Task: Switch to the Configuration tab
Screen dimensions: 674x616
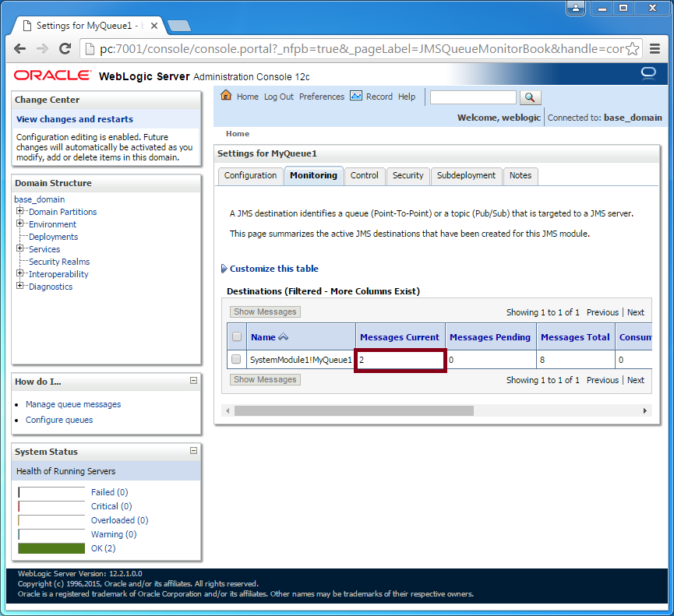Action: click(x=251, y=176)
